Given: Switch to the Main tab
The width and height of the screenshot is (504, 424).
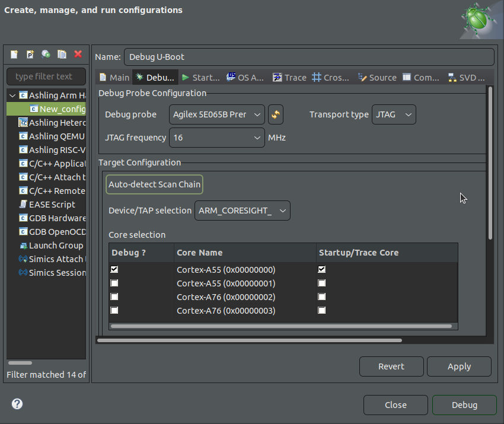Looking at the screenshot, I should [x=114, y=78].
